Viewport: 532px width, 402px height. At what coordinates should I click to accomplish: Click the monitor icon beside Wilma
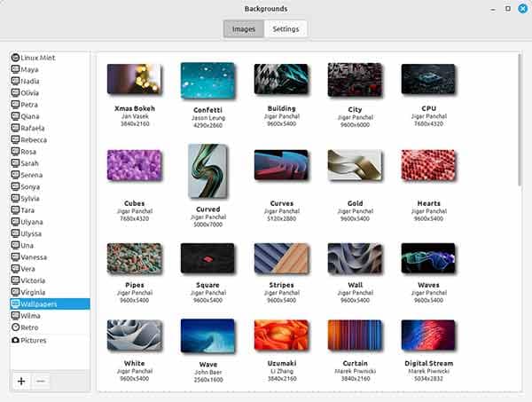click(15, 315)
